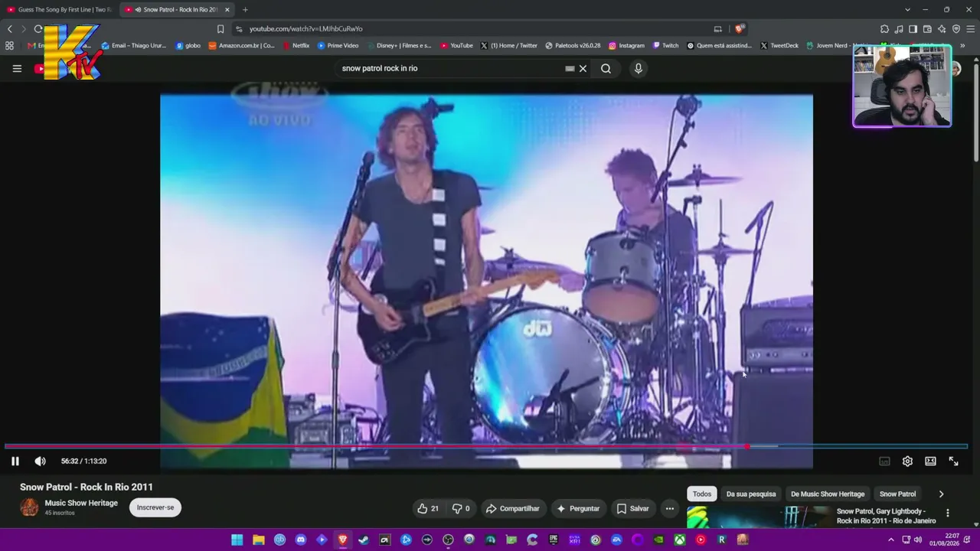Select the Snow Patrol - Rock In Rio browser tab
The height and width of the screenshot is (551, 980).
coord(177,10)
